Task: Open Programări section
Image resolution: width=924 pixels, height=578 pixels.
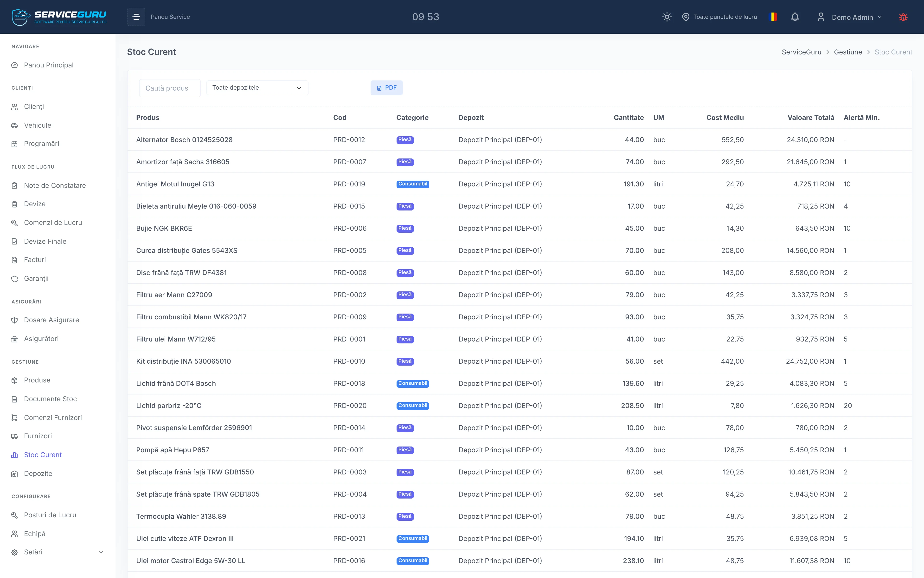Action: [42, 144]
